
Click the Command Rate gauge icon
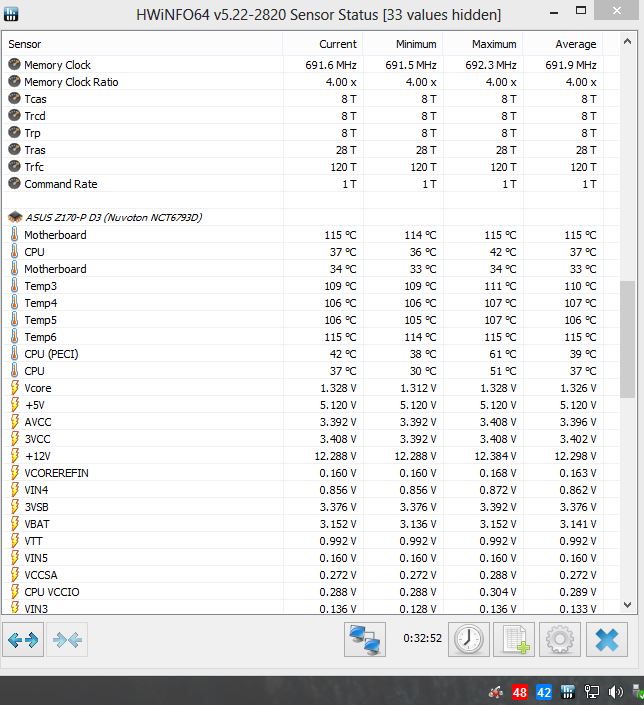[14, 183]
